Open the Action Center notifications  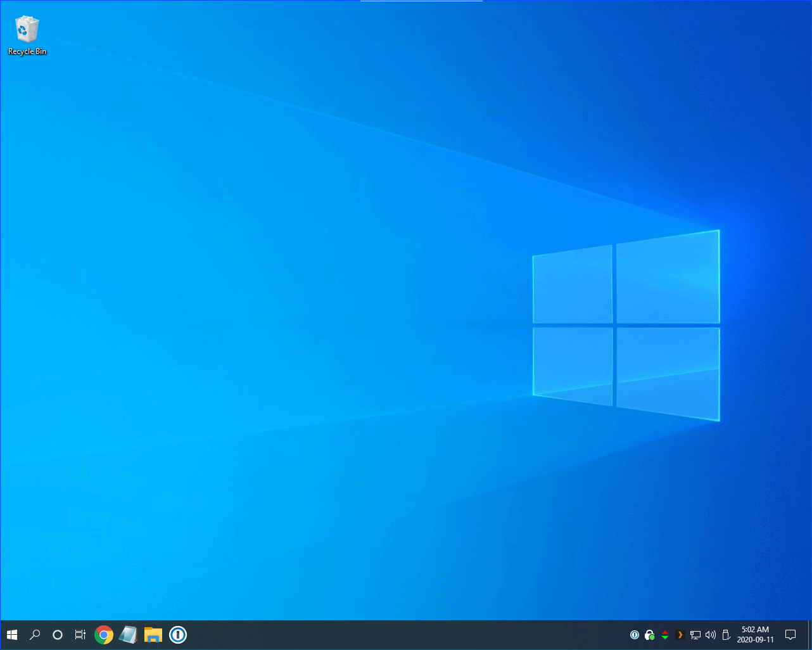(x=790, y=635)
